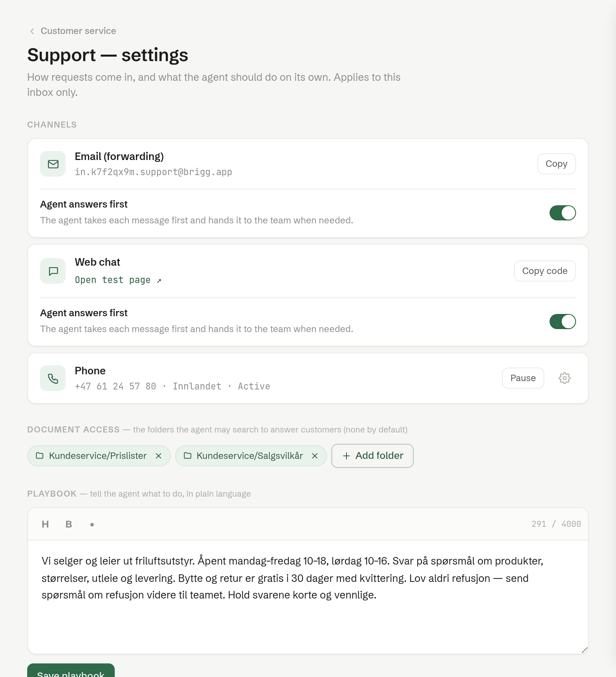
Task: Toggle Agent answers first for Web chat
Action: [562, 322]
